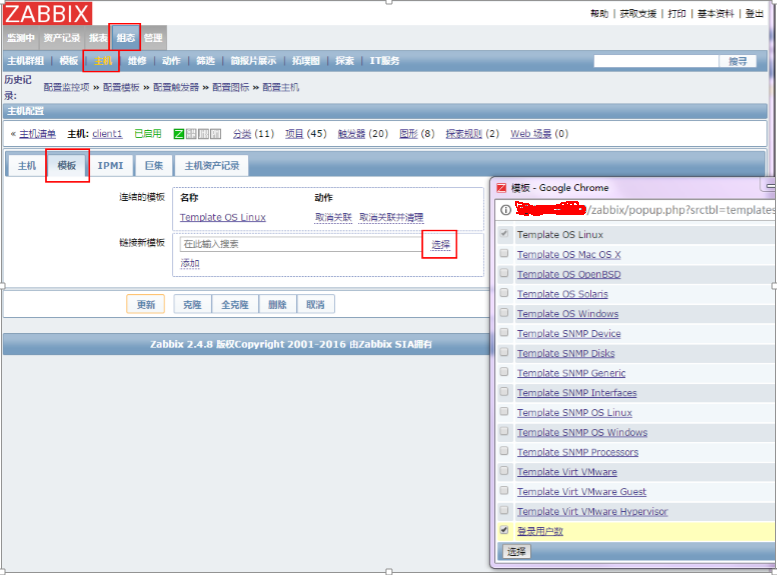Go back to 主机清单
777x575 pixels.
tap(38, 134)
